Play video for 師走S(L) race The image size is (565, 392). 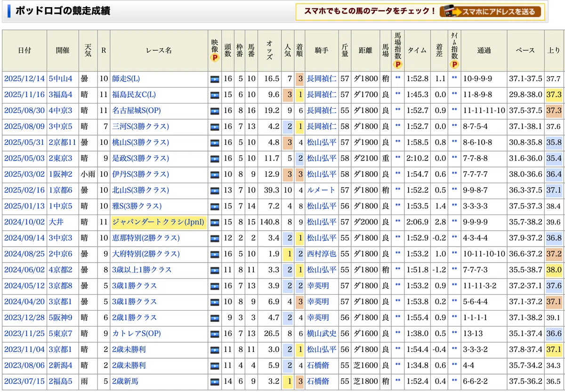[x=215, y=79]
